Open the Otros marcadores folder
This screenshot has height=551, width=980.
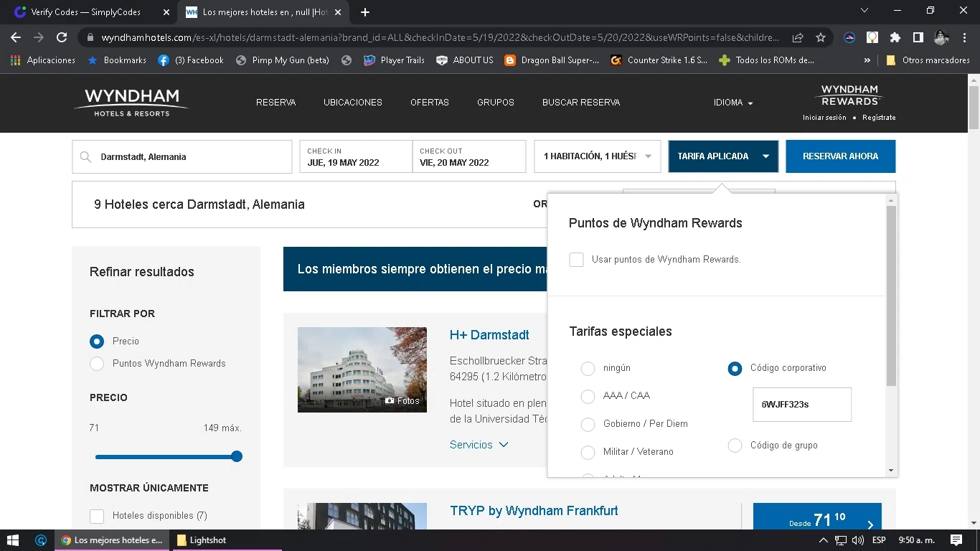point(928,60)
